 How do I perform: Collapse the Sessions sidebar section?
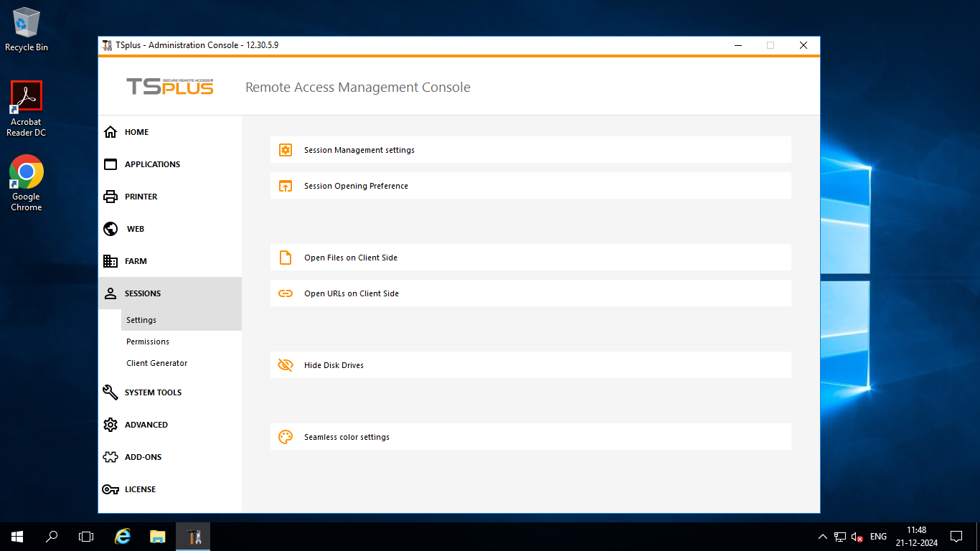142,293
